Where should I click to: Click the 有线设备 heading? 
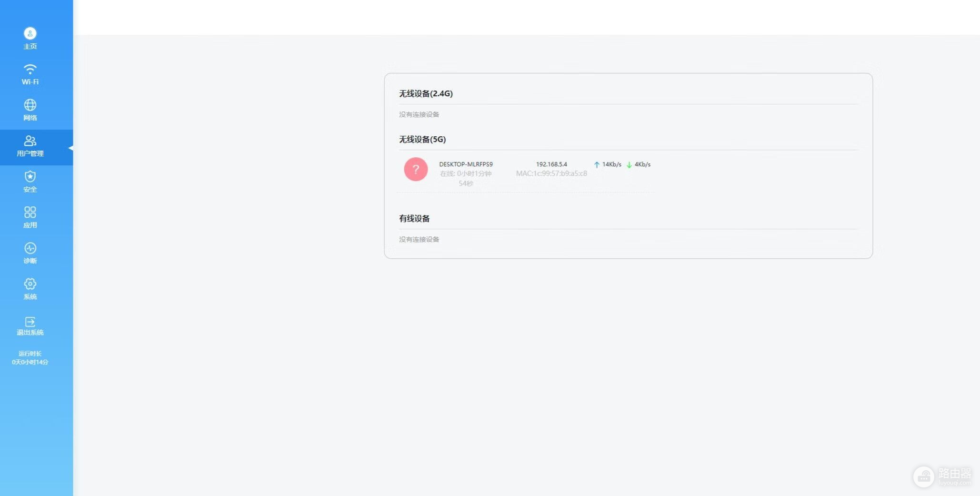click(414, 218)
